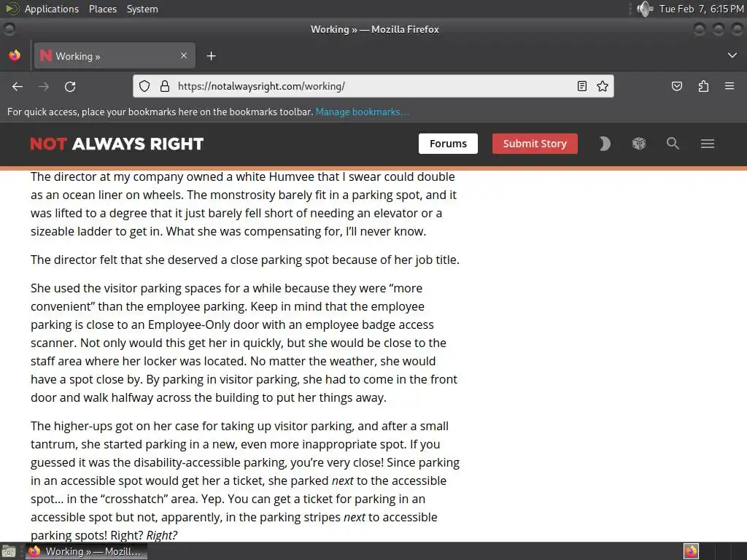Viewport: 747px width, 560px height.
Task: Click Firefox icon in bottom-right tray
Action: click(x=691, y=551)
